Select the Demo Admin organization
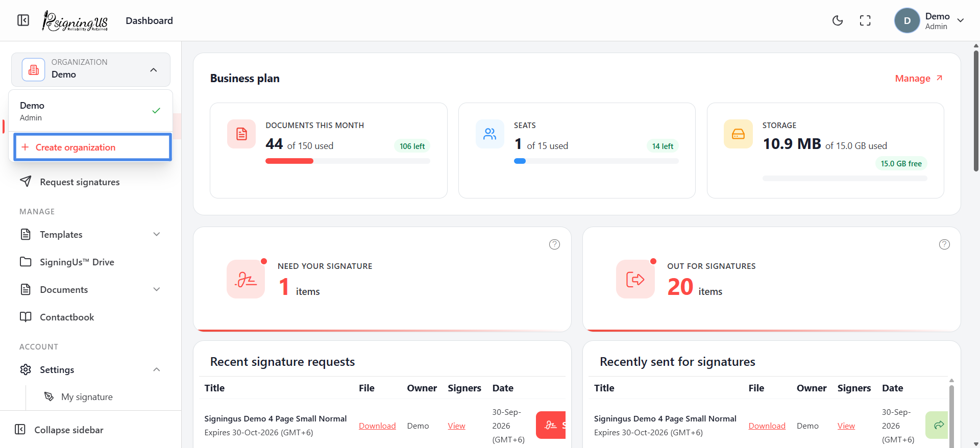The width and height of the screenshot is (980, 448). [91, 111]
